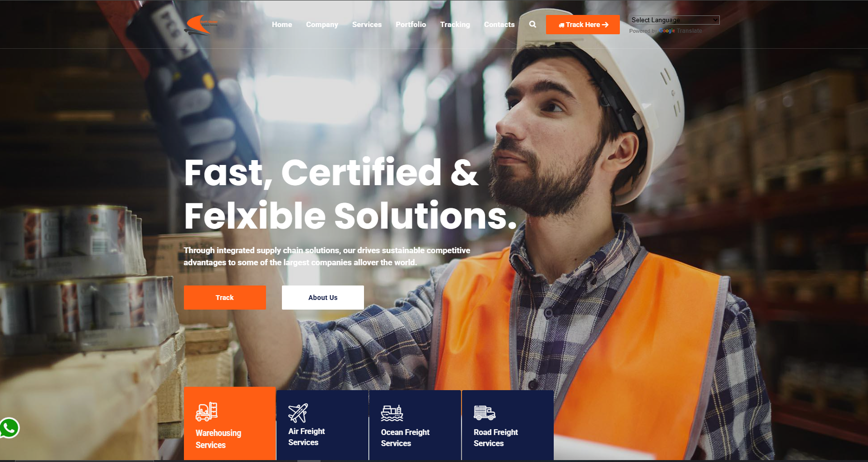
Task: Click the ship Ocean Freight icon
Action: click(392, 413)
